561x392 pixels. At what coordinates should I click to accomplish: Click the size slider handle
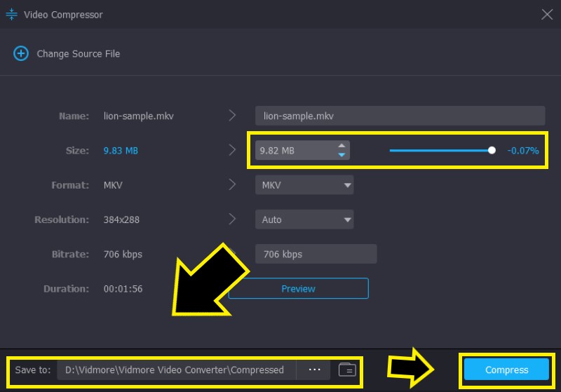coord(492,150)
